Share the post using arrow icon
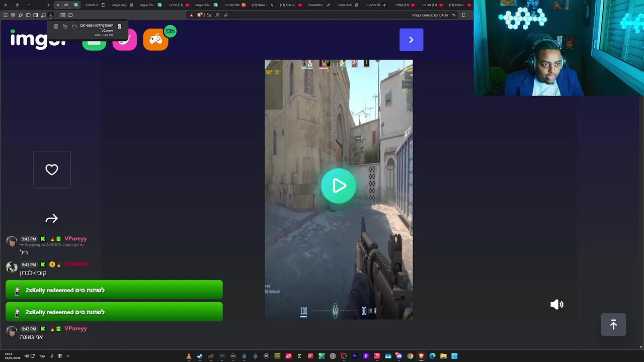Viewport: 644px width, 362px height. [x=52, y=219]
